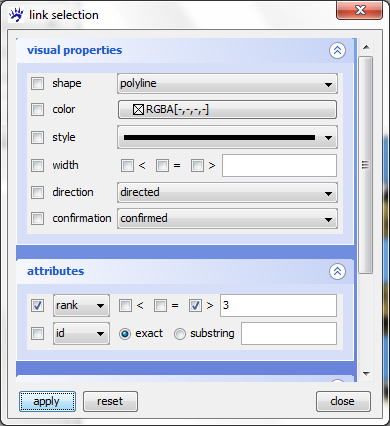Select the exact match radio button
The width and height of the screenshot is (390, 426).
125,334
